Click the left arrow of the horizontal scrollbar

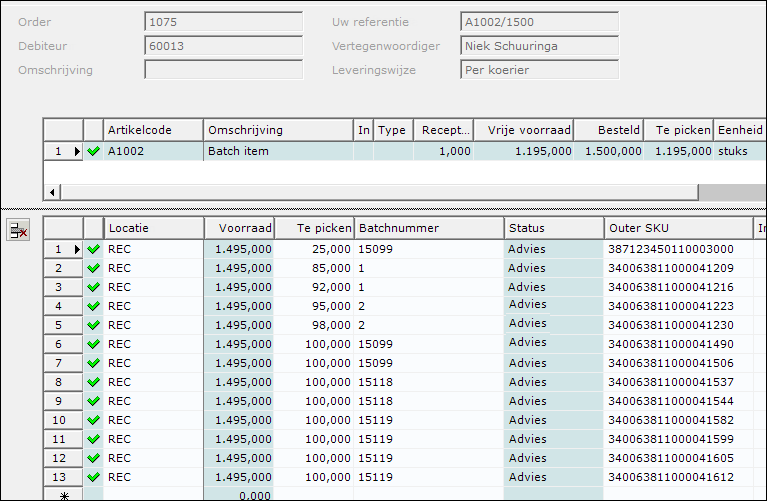tap(52, 192)
